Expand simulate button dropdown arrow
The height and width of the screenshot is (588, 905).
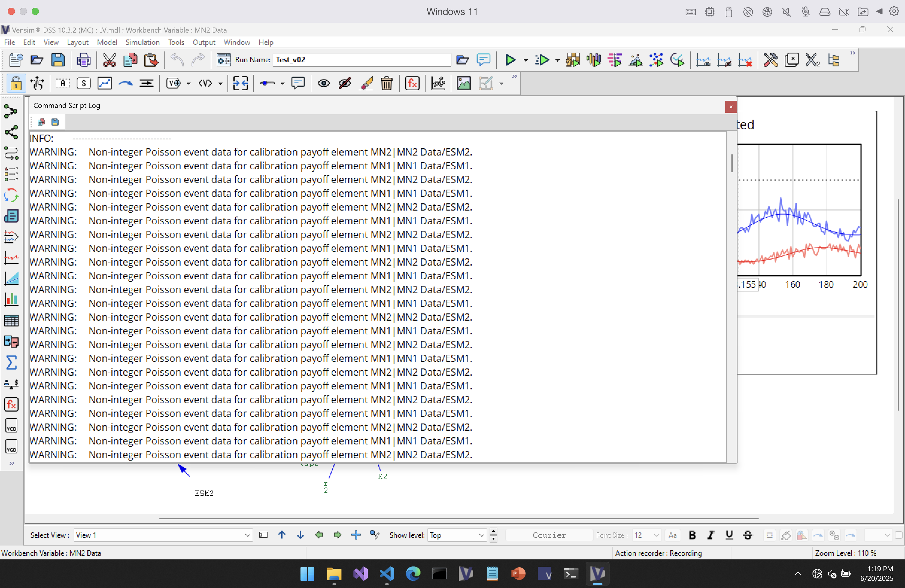526,60
